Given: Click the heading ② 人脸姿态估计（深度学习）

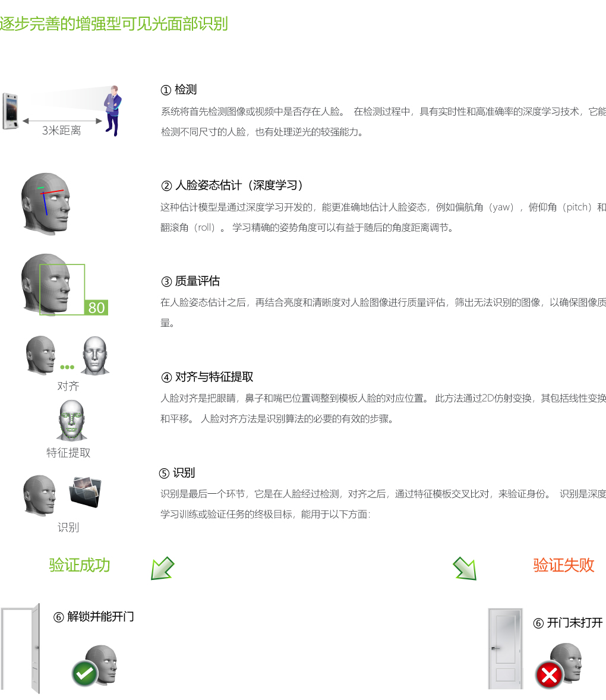Looking at the screenshot, I should pos(232,185).
